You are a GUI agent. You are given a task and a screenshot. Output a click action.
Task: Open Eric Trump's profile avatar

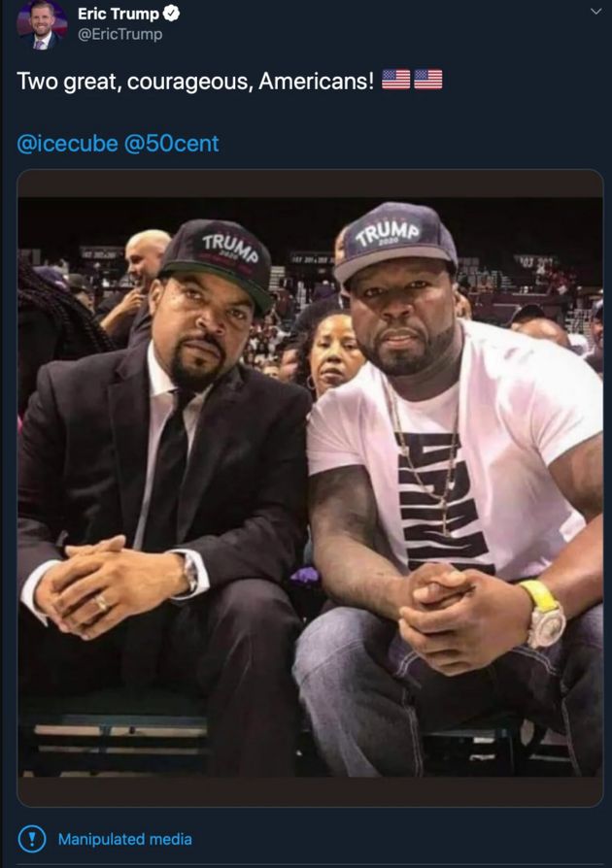pyautogui.click(x=42, y=24)
